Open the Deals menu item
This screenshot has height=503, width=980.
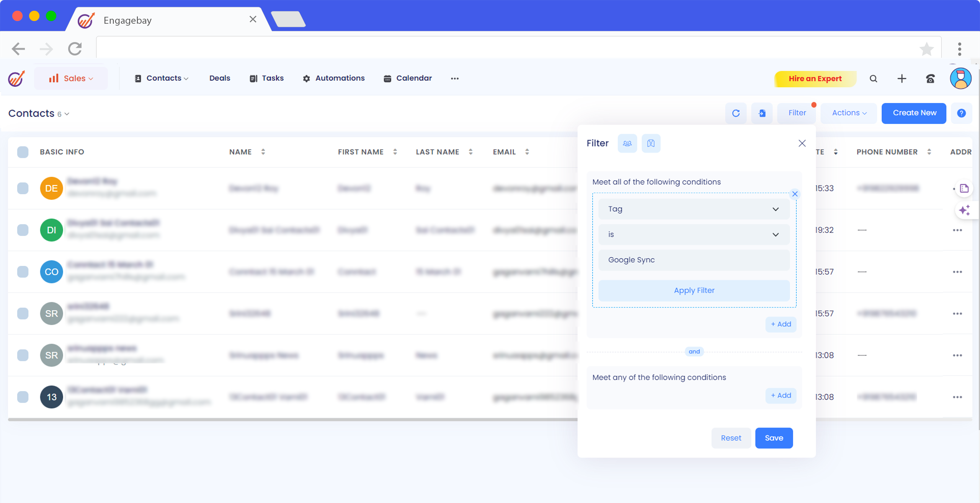pos(220,78)
